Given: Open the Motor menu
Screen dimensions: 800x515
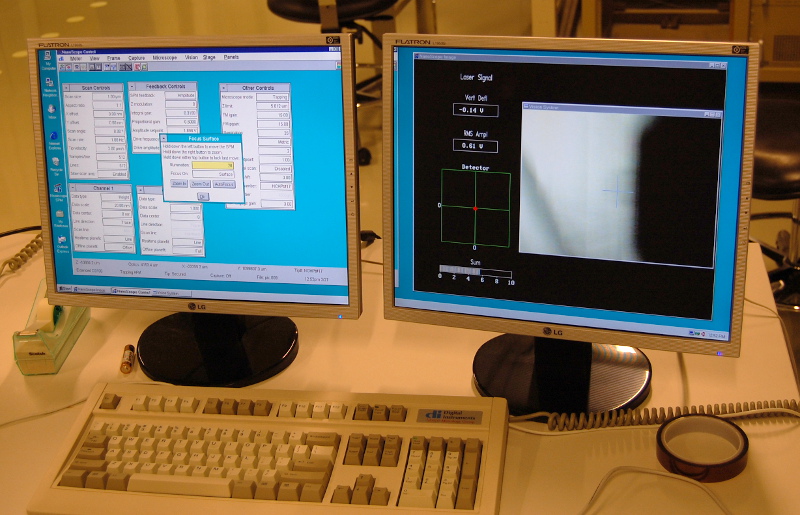Looking at the screenshot, I should (76, 59).
